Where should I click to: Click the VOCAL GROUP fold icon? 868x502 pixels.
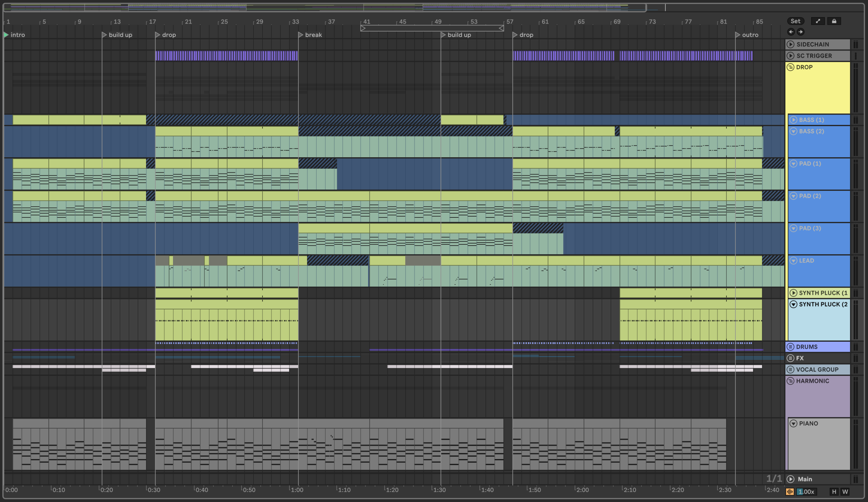point(791,370)
